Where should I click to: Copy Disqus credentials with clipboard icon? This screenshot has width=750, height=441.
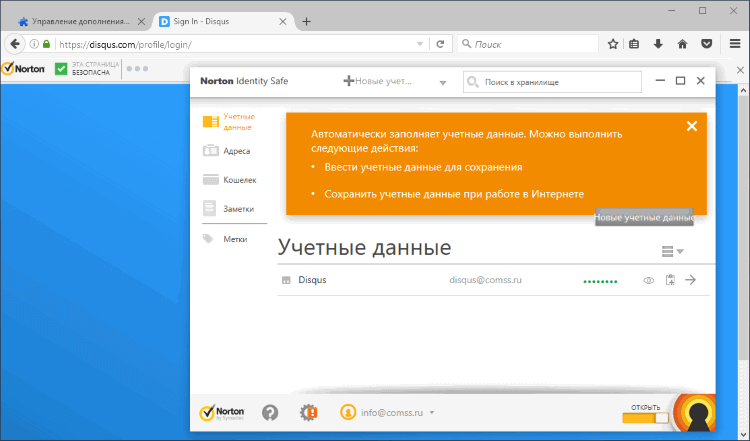[x=671, y=280]
